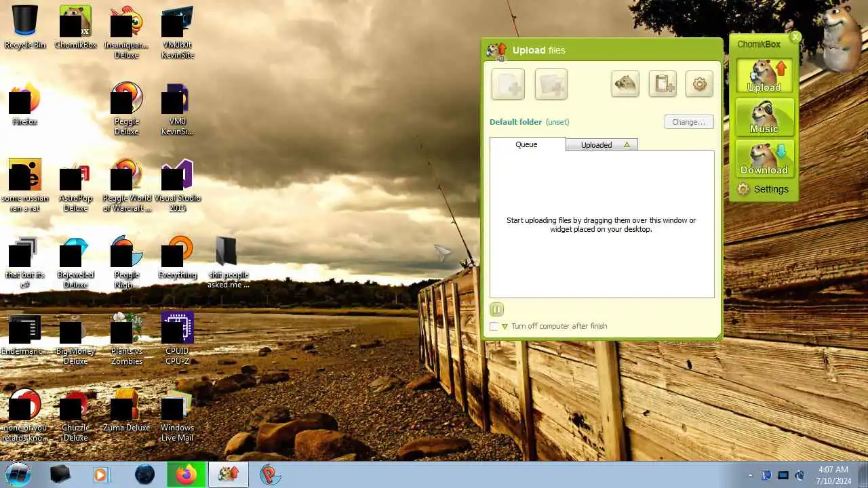The width and height of the screenshot is (868, 488).
Task: Select the Peggle Deluxe desktop icon
Action: [126, 108]
